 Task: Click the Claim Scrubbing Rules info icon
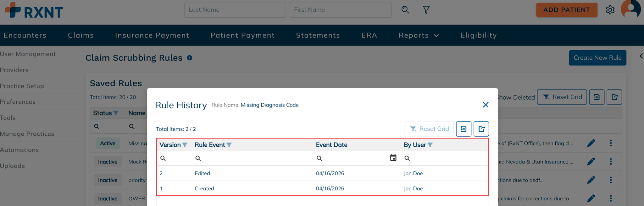coord(190,58)
